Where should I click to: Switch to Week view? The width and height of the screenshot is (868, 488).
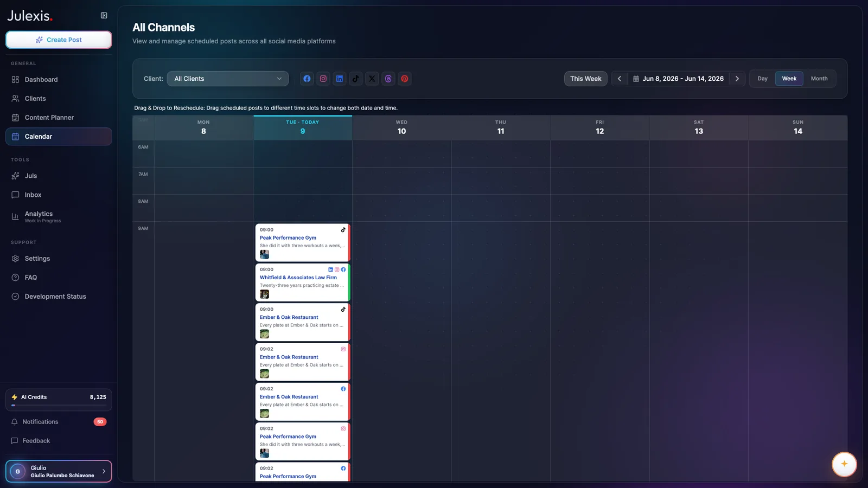[789, 79]
